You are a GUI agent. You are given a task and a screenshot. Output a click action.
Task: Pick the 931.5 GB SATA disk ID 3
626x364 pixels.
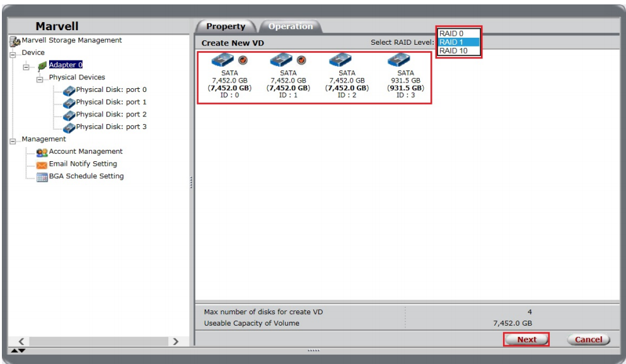click(x=399, y=60)
